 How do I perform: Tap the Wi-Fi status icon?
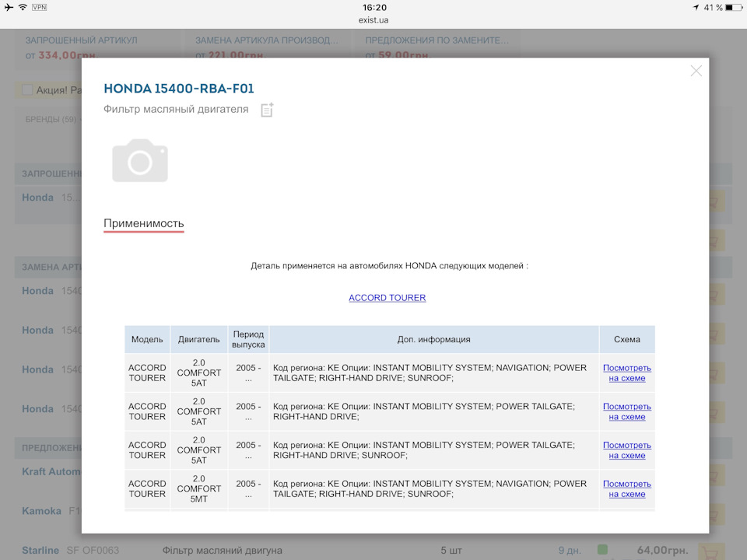[x=23, y=7]
